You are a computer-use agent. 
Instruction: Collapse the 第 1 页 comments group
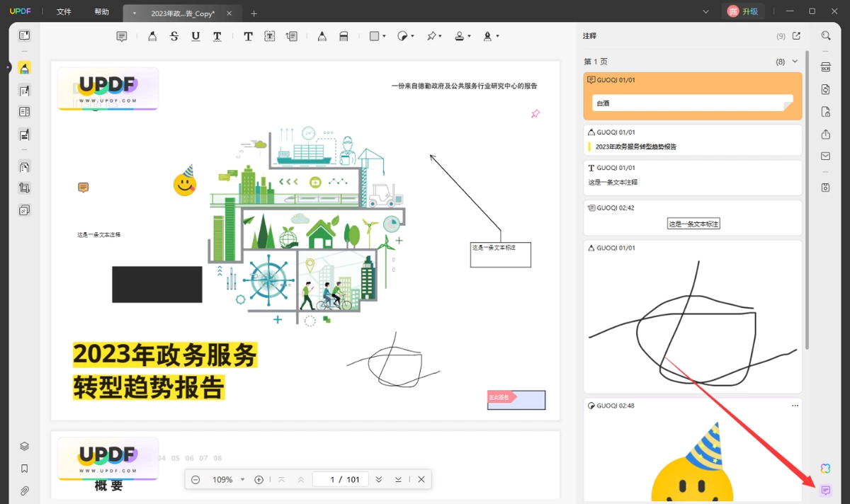pos(795,62)
